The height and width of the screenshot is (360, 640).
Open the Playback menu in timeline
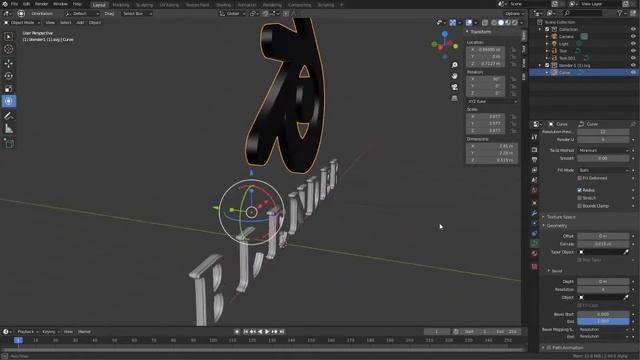coord(27,332)
